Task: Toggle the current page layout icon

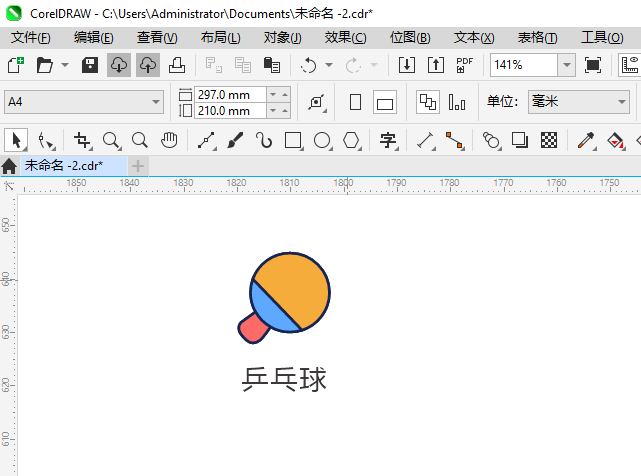Action: click(457, 102)
